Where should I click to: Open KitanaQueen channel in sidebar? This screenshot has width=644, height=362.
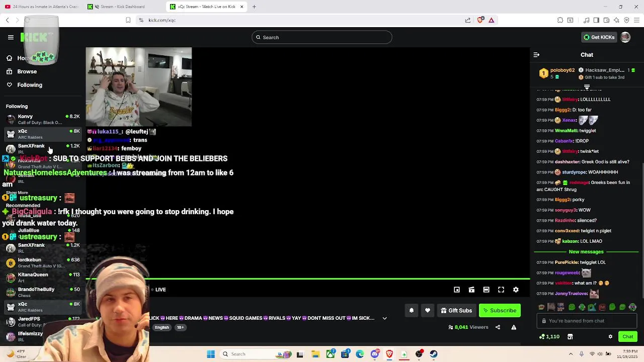pos(43,278)
